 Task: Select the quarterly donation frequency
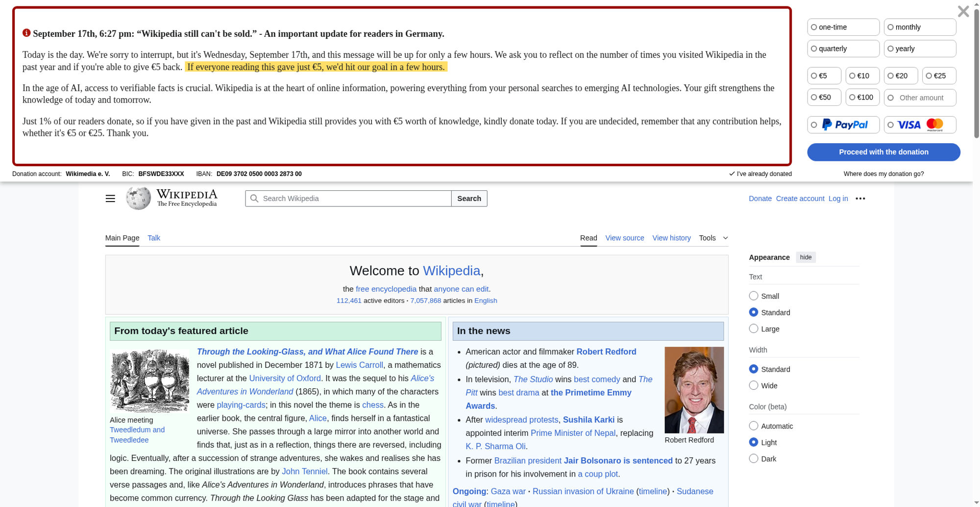(x=843, y=49)
